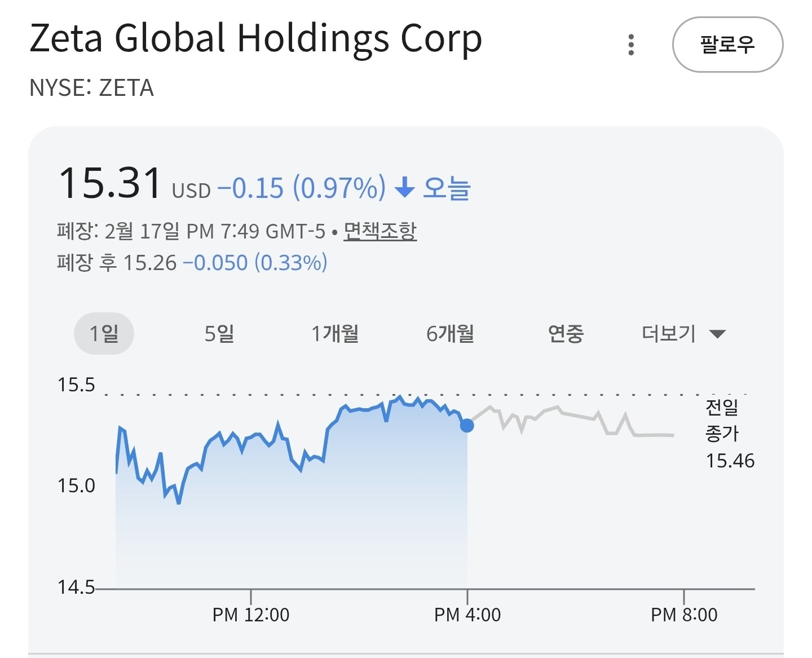Click the blue down-arrow price change icon

click(x=404, y=188)
